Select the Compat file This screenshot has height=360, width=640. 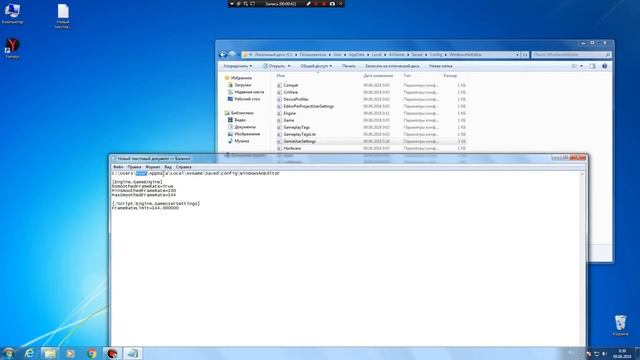coord(291,85)
